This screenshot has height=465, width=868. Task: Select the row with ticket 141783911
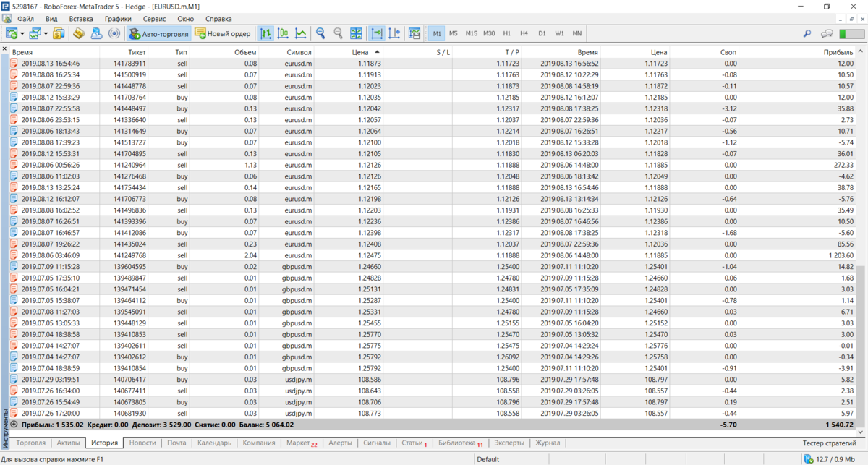[x=434, y=64]
